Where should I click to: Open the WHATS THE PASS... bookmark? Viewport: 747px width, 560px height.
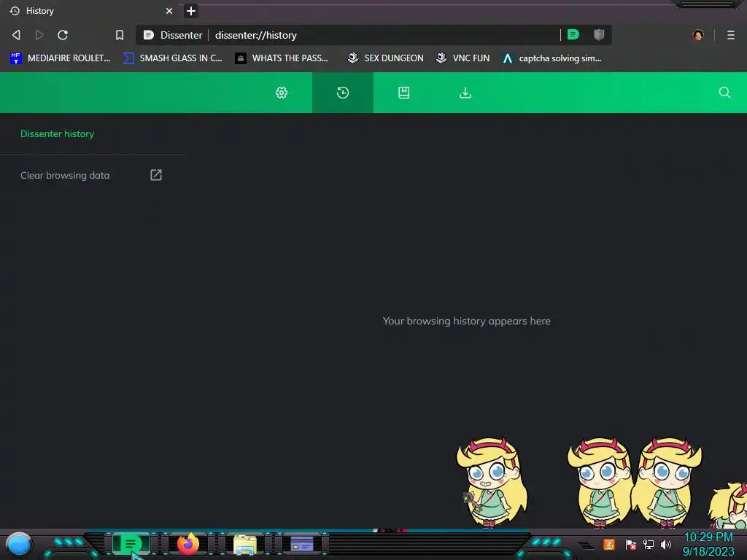pyautogui.click(x=282, y=58)
